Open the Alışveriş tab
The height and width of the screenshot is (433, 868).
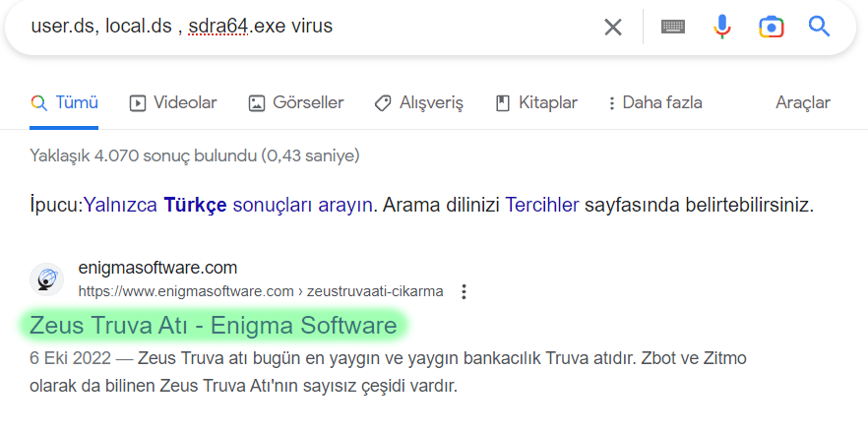click(x=418, y=102)
